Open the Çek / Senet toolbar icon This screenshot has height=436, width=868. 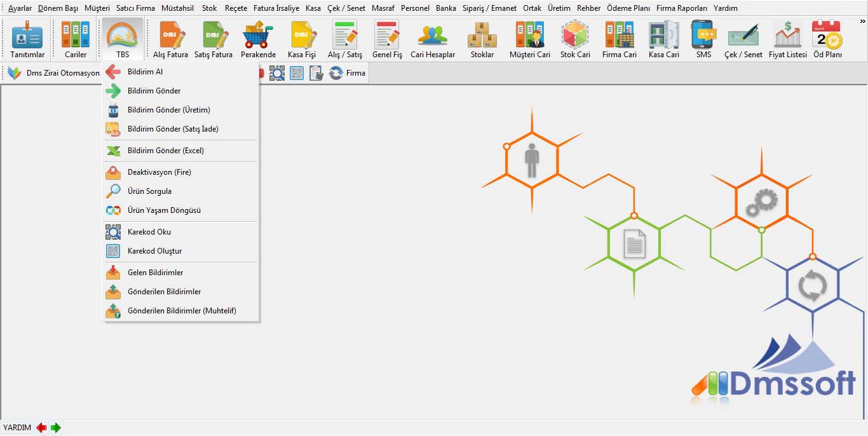[x=743, y=39]
